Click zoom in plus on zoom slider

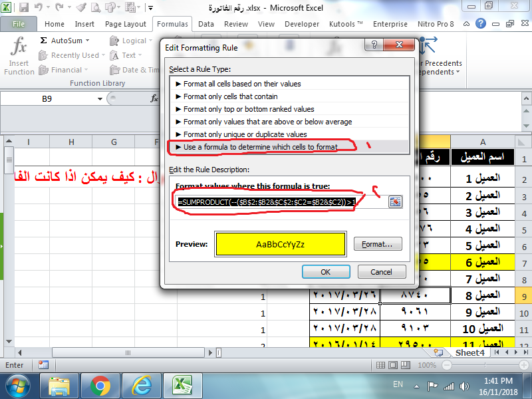click(x=524, y=365)
